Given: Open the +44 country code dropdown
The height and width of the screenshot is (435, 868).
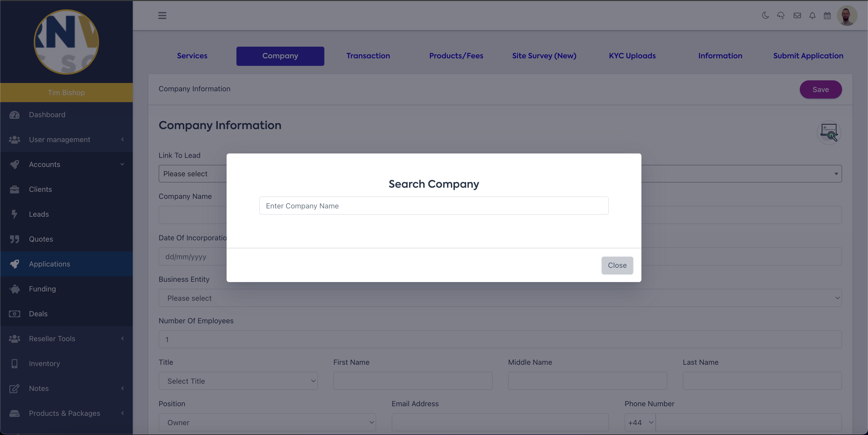Looking at the screenshot, I should [640, 423].
